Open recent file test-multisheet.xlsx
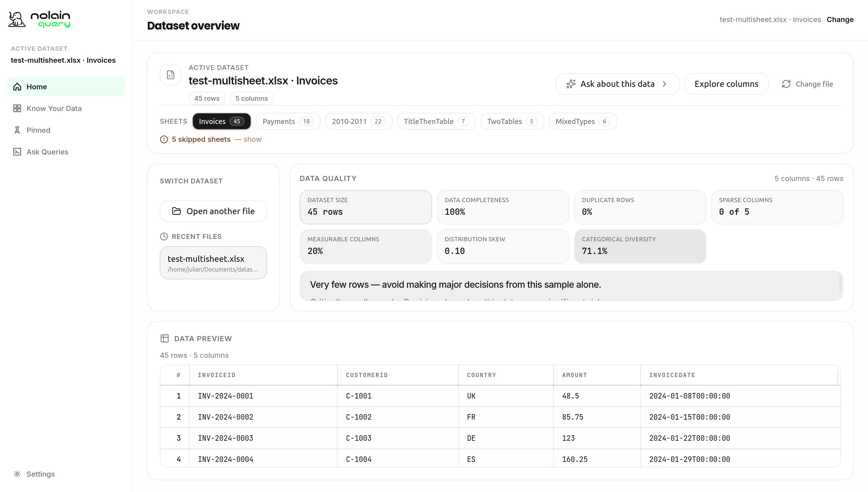Viewport: 868px width, 492px height. click(x=213, y=263)
